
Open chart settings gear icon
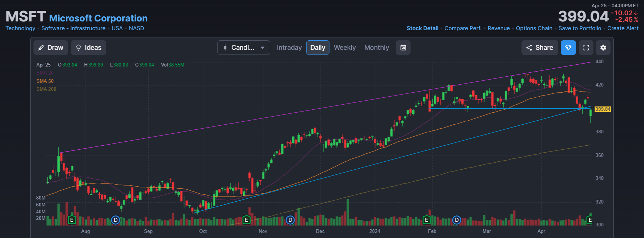point(603,48)
